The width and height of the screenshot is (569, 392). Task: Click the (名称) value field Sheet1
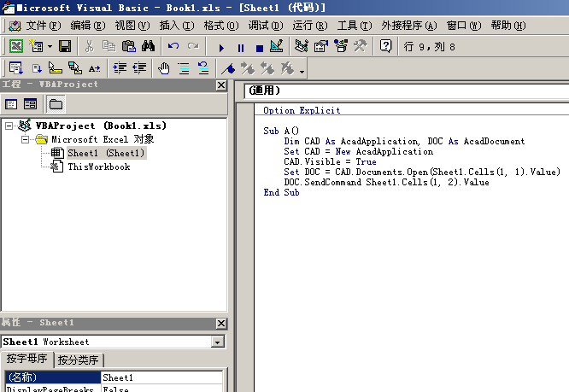click(161, 377)
